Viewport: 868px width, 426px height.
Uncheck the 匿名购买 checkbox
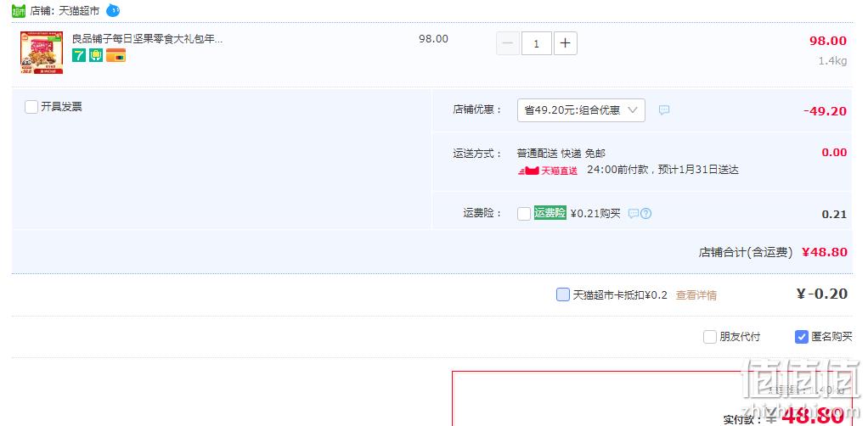click(802, 336)
